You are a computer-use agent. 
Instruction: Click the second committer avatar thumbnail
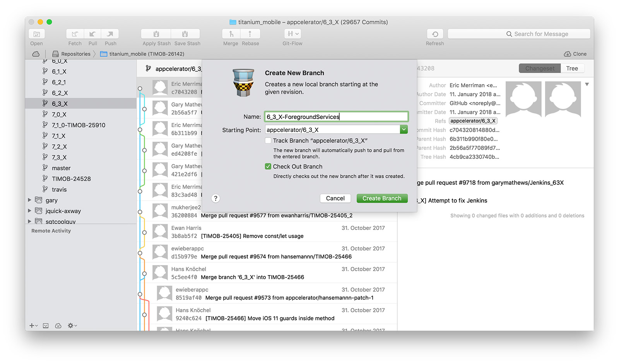pyautogui.click(x=563, y=99)
